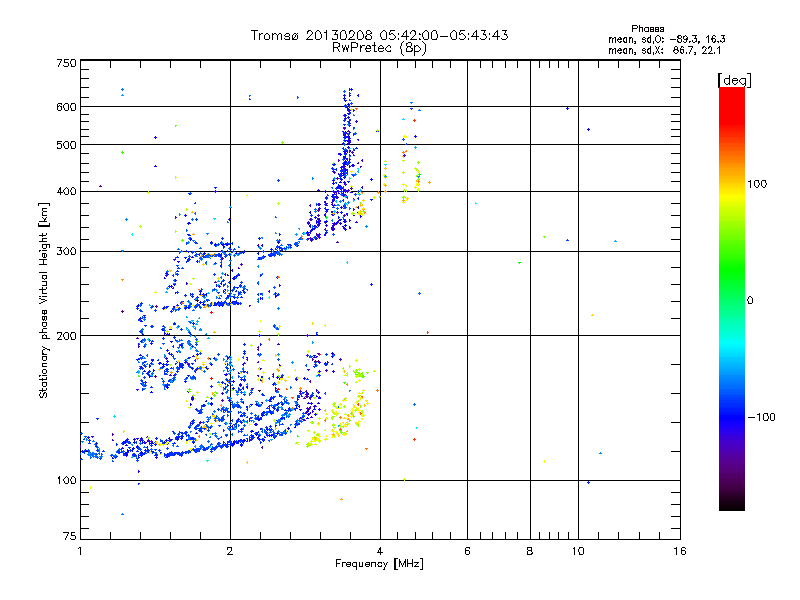
Task: Click the '2' x-axis tick label
Action: coord(230,551)
